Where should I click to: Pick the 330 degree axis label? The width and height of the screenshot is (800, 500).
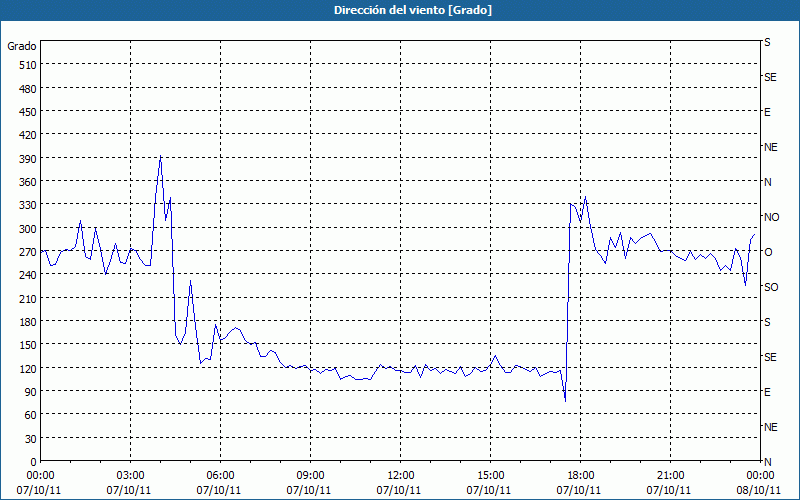pyautogui.click(x=28, y=205)
